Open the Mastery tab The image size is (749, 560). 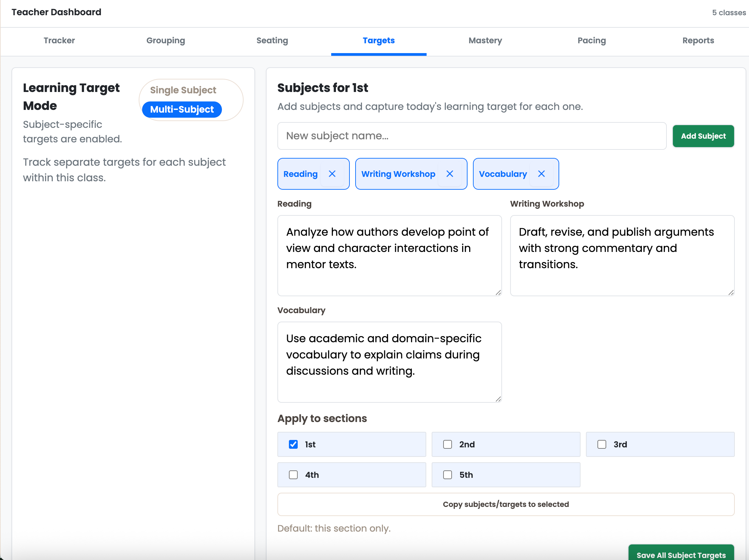coord(485,40)
